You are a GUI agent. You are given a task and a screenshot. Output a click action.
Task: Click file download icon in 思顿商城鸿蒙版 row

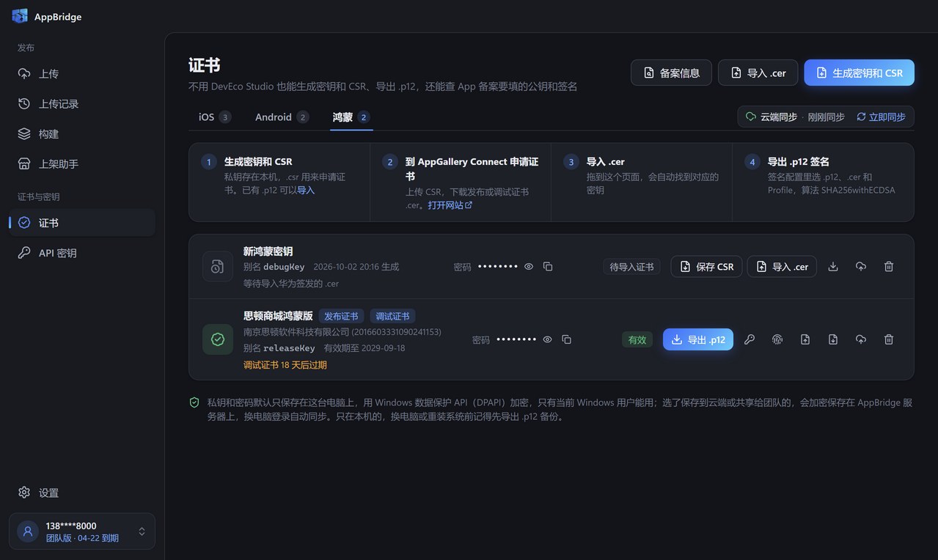point(833,339)
